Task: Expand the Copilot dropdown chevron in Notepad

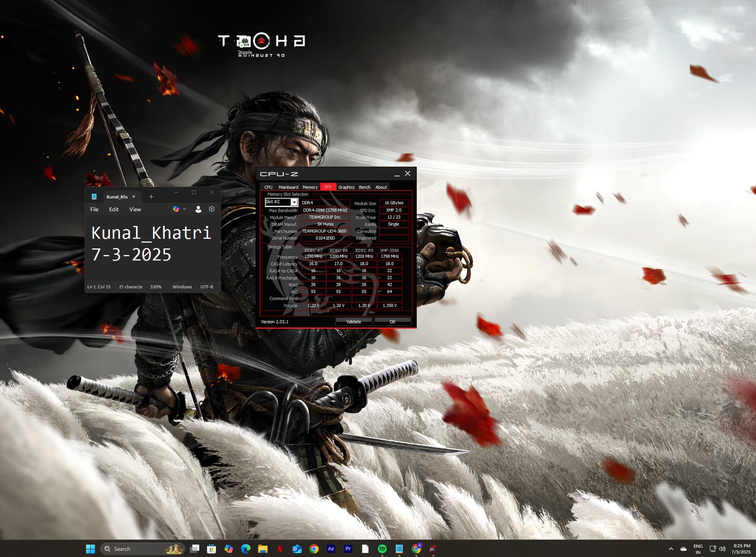Action: tap(184, 209)
